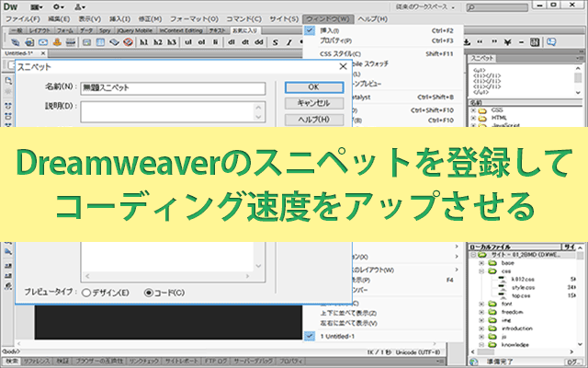This screenshot has width=588, height=368.
Task: Insert ordered list ol tag
Action: point(202,42)
